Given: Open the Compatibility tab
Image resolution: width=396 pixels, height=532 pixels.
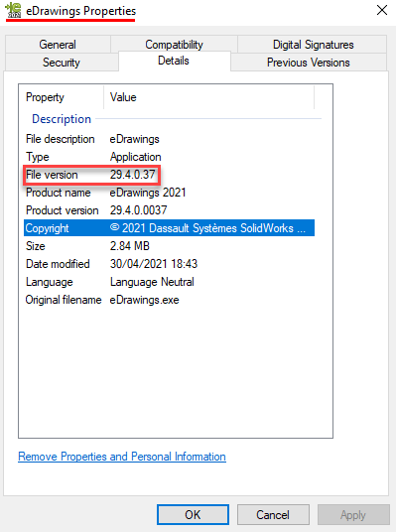Looking at the screenshot, I should (174, 45).
